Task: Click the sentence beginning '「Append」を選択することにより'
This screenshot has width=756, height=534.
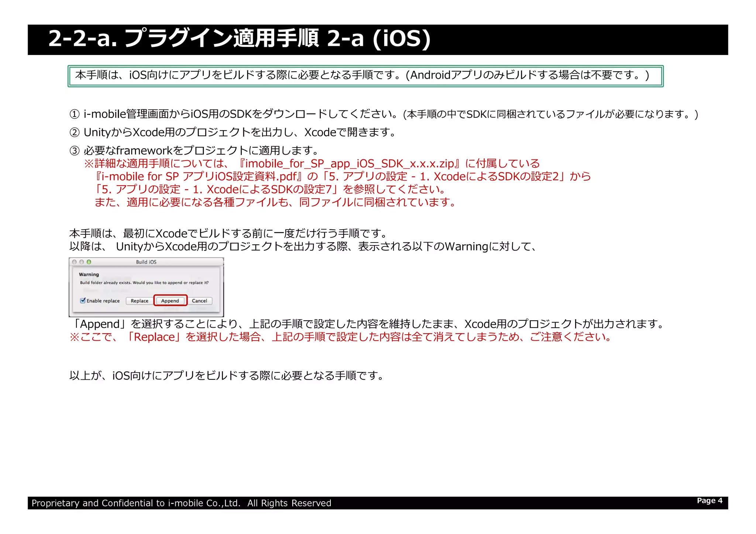Action: [368, 324]
